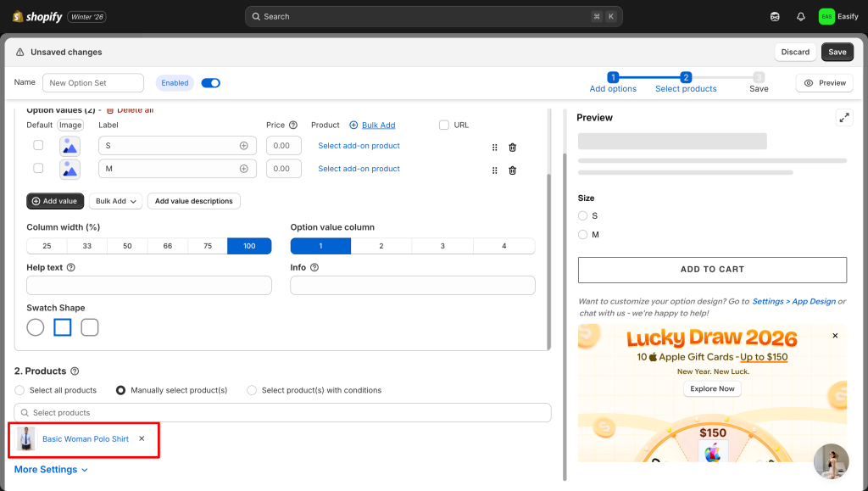Toggle the Enabled switch off

(211, 83)
